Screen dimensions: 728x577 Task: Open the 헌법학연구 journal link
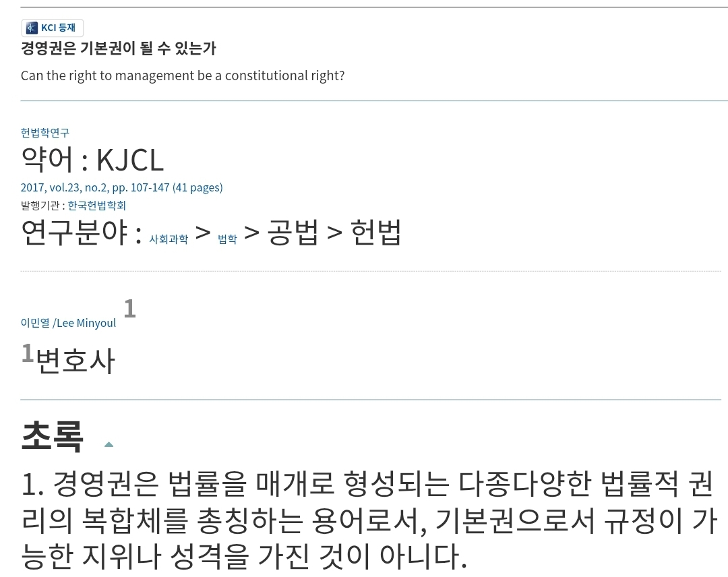tap(45, 133)
